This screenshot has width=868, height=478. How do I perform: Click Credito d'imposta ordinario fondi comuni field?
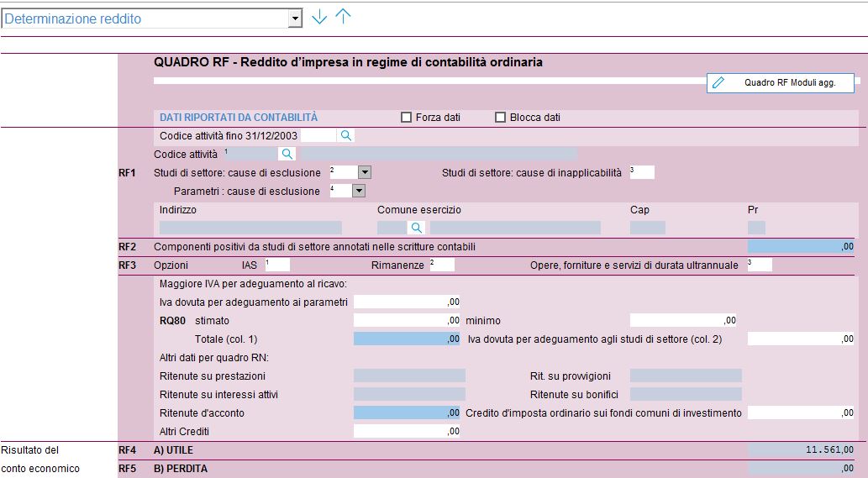[x=801, y=412]
